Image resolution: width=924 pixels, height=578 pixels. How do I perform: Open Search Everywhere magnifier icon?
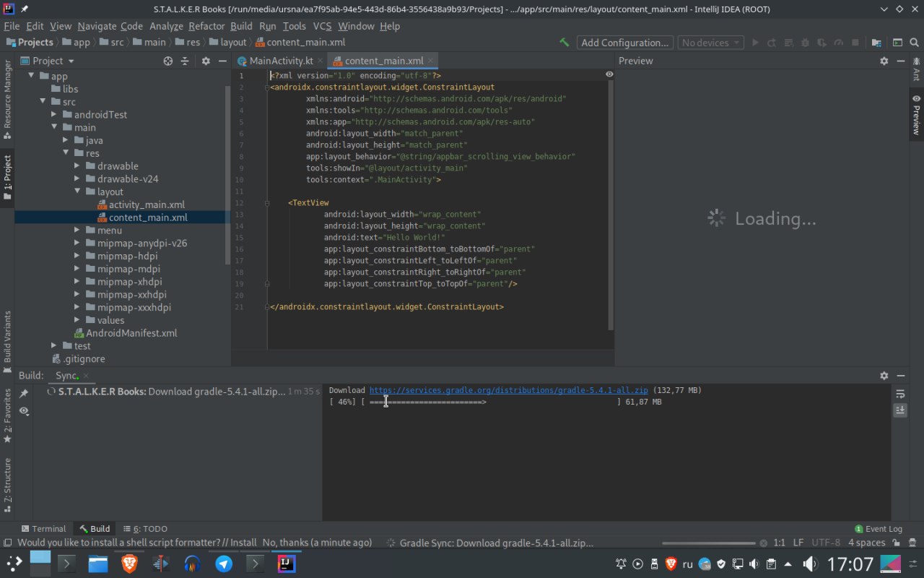[x=914, y=43]
